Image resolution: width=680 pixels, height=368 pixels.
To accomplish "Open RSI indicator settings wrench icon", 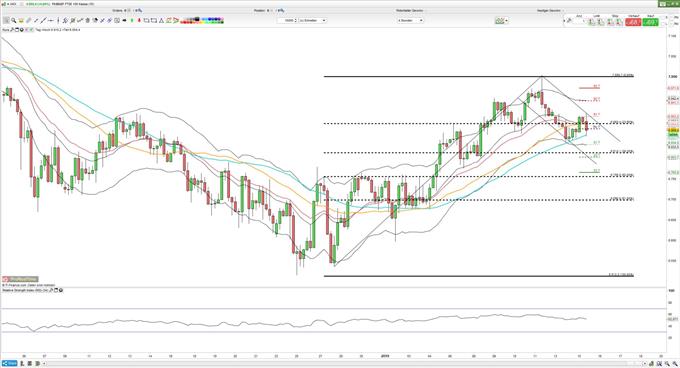I will click(51, 290).
